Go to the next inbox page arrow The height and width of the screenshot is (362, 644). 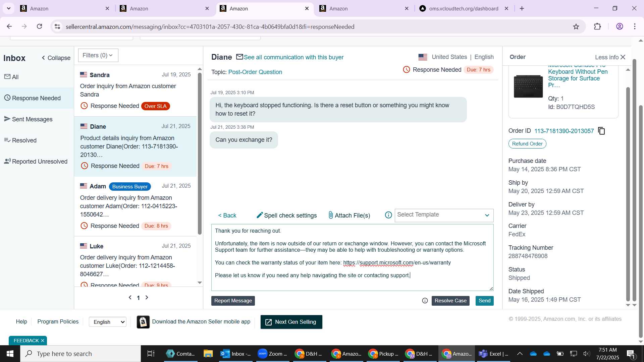(x=147, y=297)
